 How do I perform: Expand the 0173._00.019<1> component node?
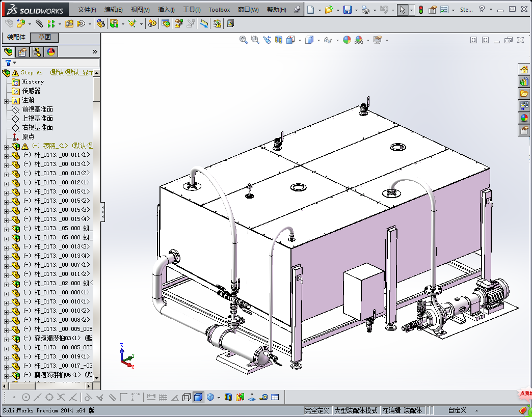pyautogui.click(x=6, y=357)
